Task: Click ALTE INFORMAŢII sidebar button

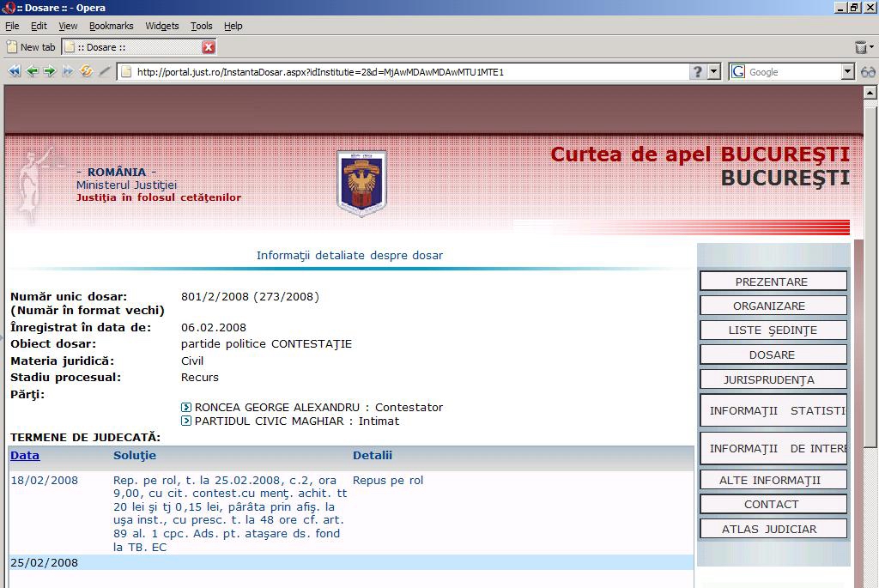Action: pos(773,480)
